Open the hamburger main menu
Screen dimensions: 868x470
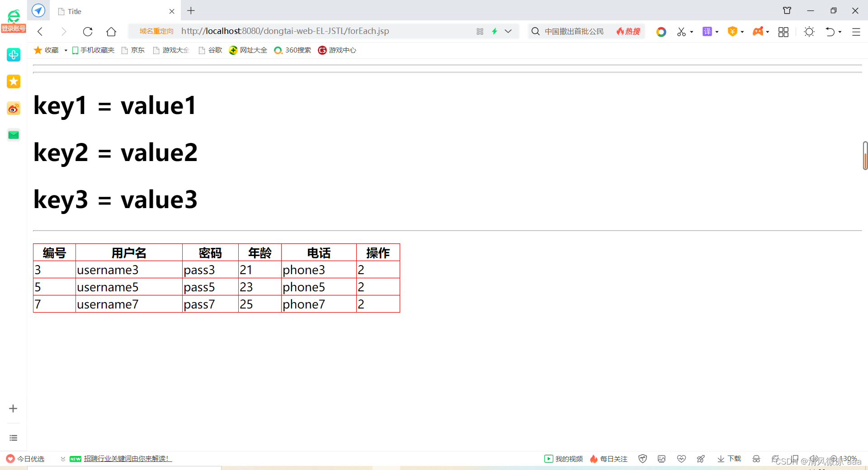856,32
